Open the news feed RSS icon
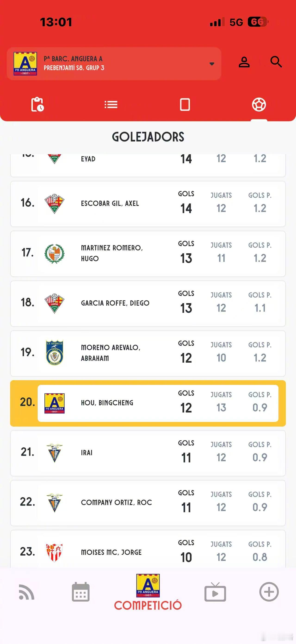Screen dimensions: 296x644 pyautogui.click(x=26, y=592)
